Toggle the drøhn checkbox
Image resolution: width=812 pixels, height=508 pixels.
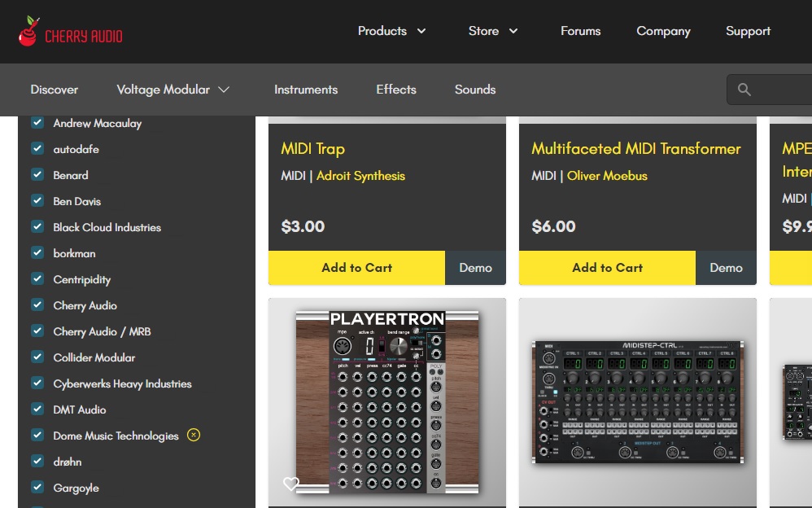click(x=37, y=461)
